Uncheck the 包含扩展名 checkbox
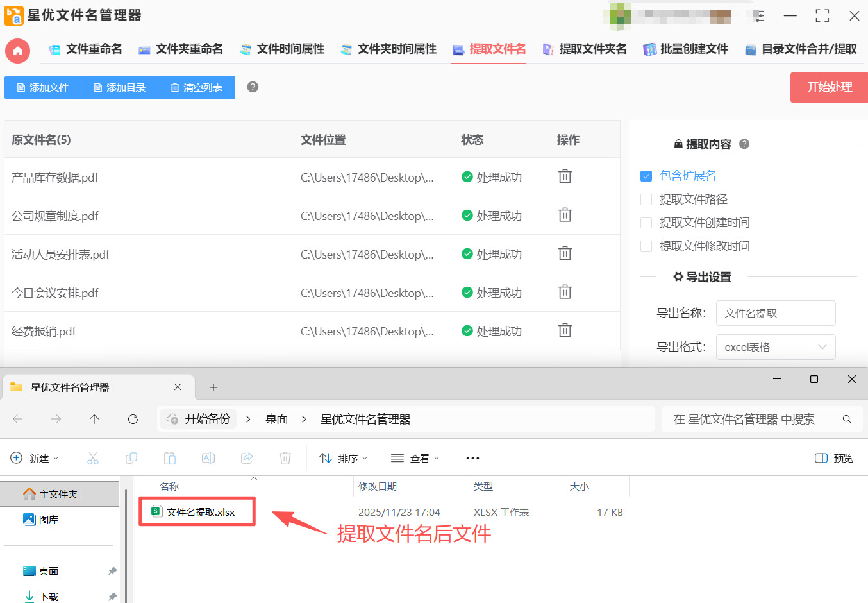 tap(646, 175)
